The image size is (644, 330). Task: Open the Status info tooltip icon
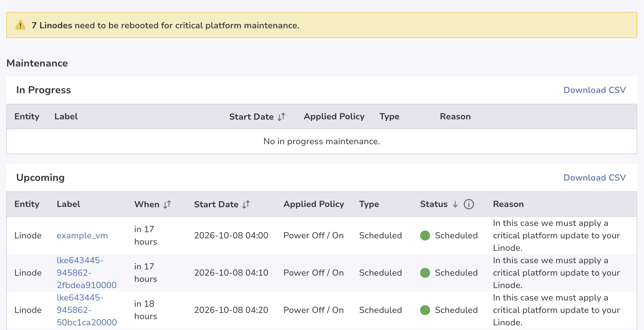469,204
